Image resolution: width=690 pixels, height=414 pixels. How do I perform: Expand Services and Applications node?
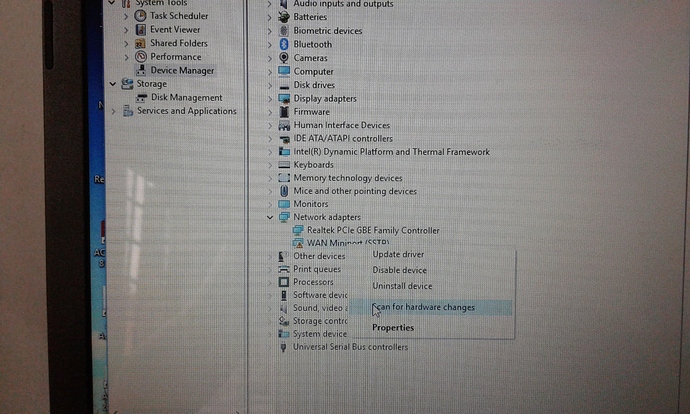[113, 111]
